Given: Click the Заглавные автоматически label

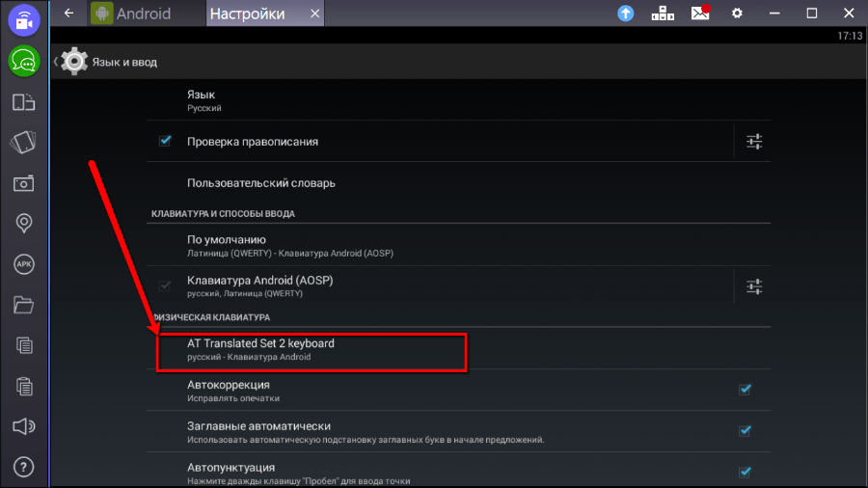Looking at the screenshot, I should [x=258, y=426].
